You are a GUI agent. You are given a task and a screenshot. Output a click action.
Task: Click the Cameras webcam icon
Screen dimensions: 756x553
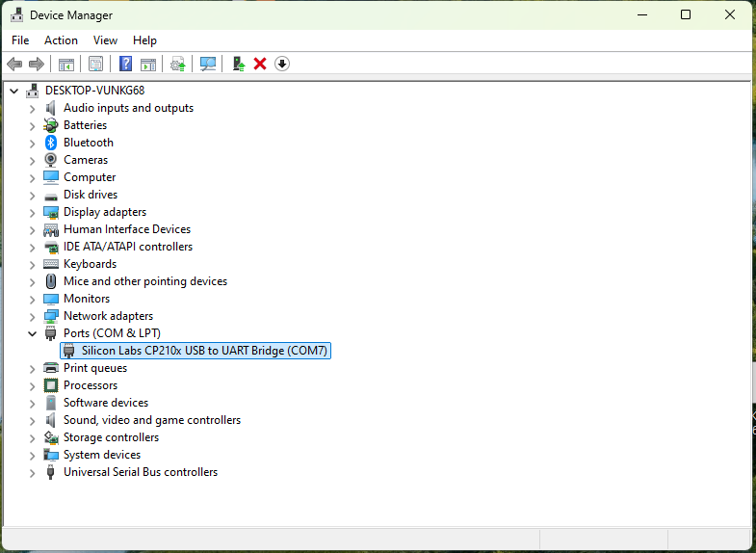[x=51, y=160]
